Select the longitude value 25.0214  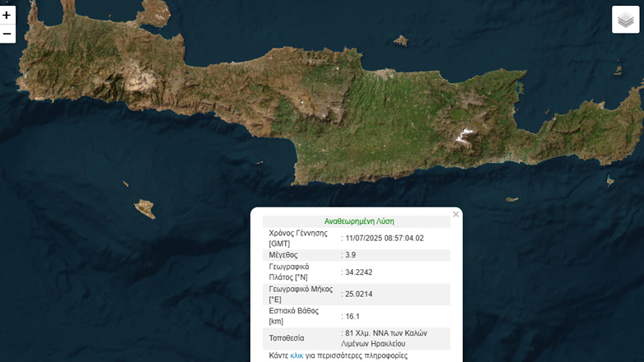358,294
